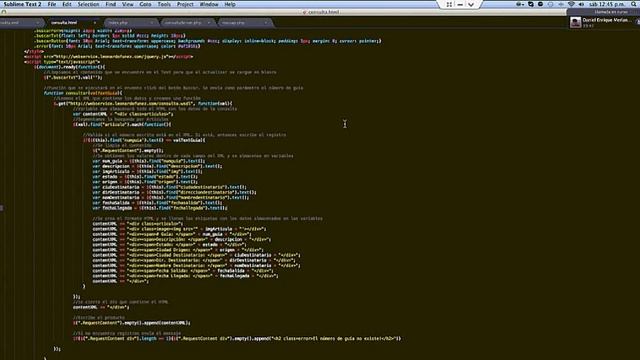The image size is (640, 360).
Task: Close the nusoap.php tab
Action: [266, 22]
